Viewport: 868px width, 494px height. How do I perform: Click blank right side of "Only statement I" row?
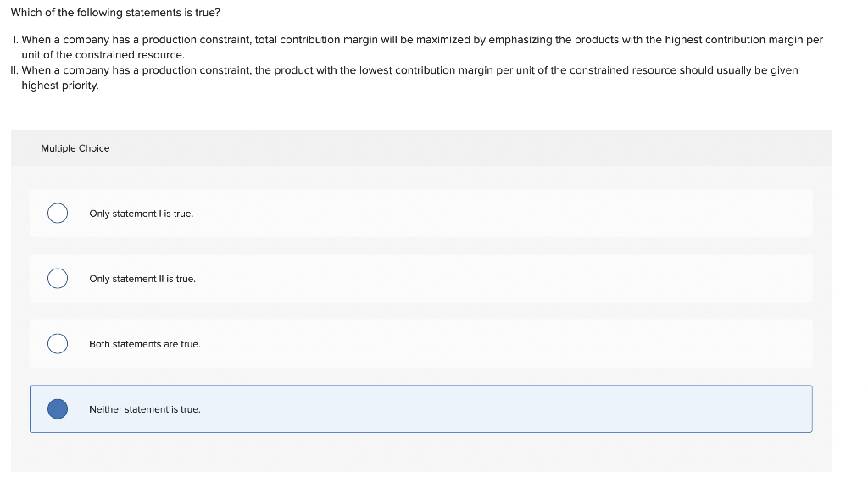pyautogui.click(x=593, y=214)
